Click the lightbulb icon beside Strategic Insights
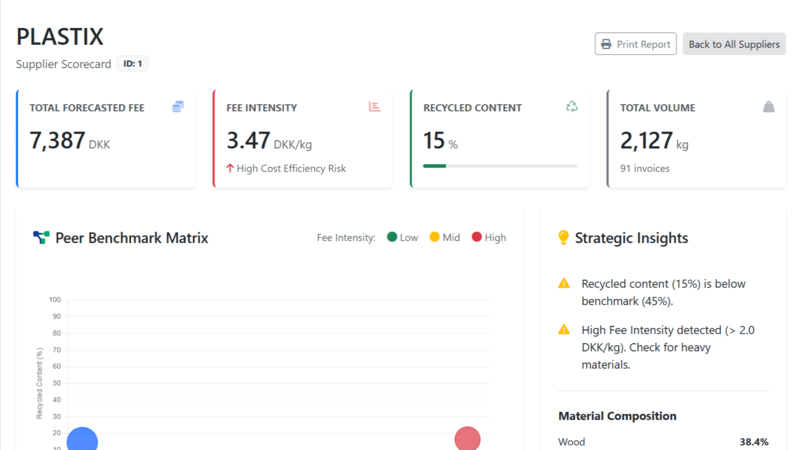Viewport: 800px width, 450px height. coord(563,238)
